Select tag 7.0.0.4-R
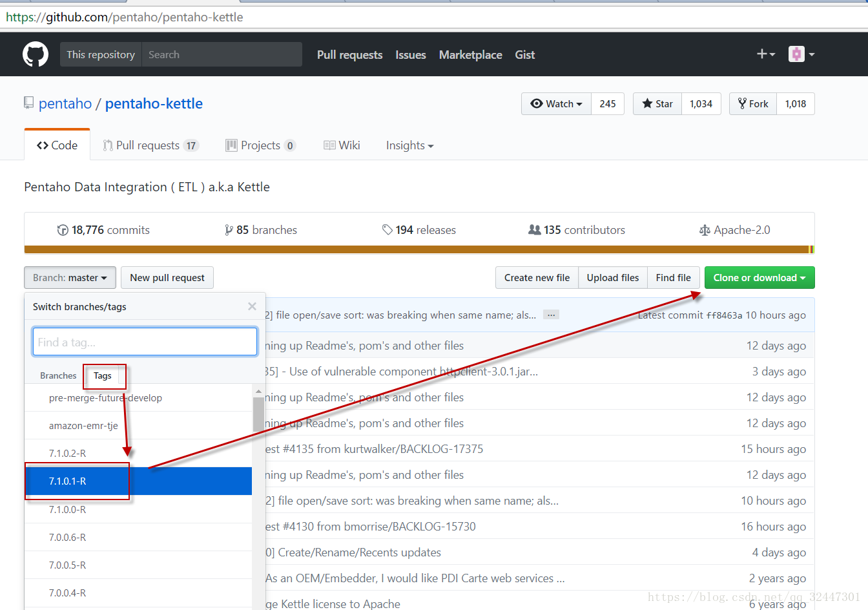Image resolution: width=868 pixels, height=610 pixels. (x=138, y=593)
